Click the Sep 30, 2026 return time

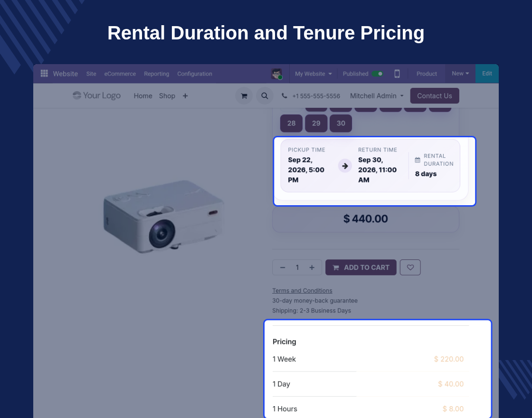(377, 170)
